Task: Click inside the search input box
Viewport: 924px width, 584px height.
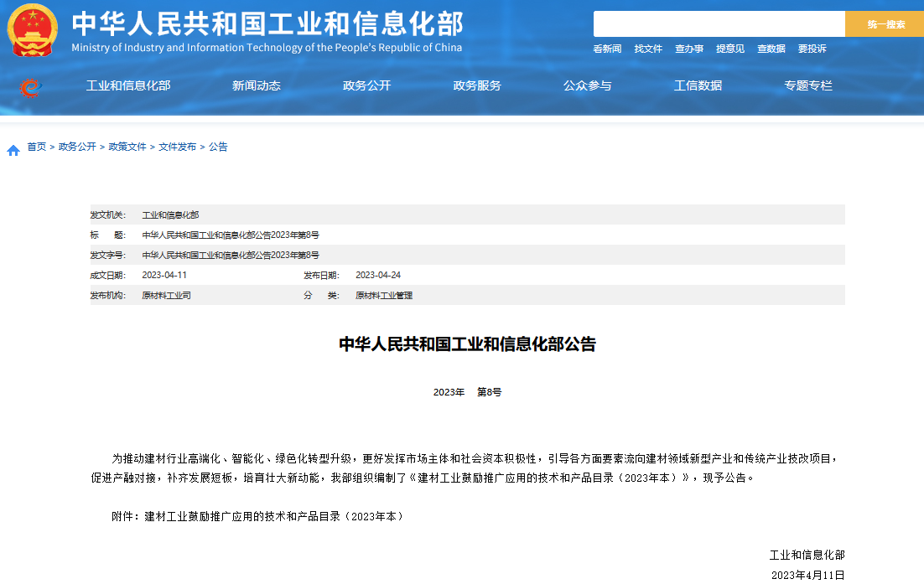Action: 719,23
